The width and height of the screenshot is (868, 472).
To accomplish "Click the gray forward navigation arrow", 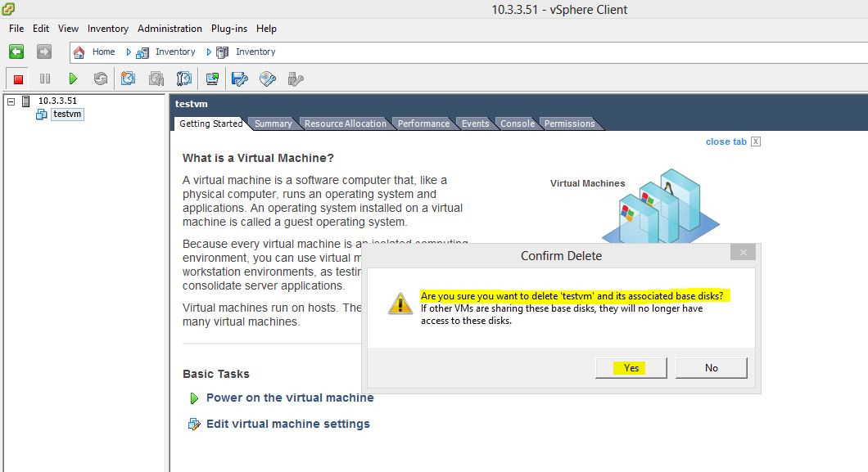I will pos(43,52).
